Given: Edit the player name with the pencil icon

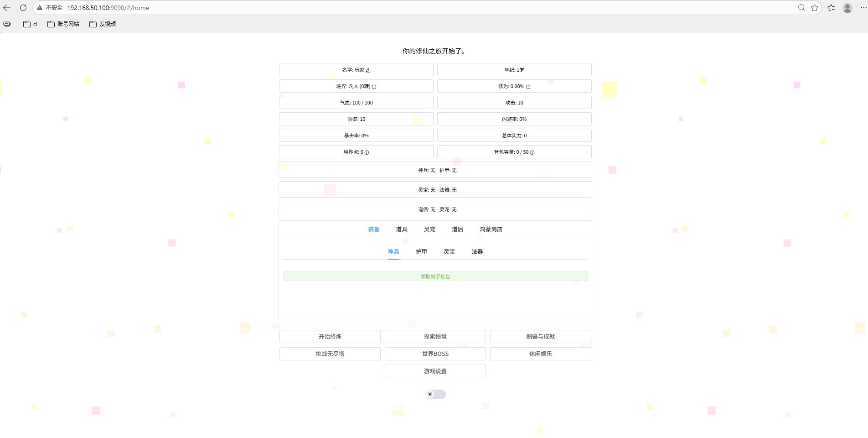Looking at the screenshot, I should [x=368, y=70].
